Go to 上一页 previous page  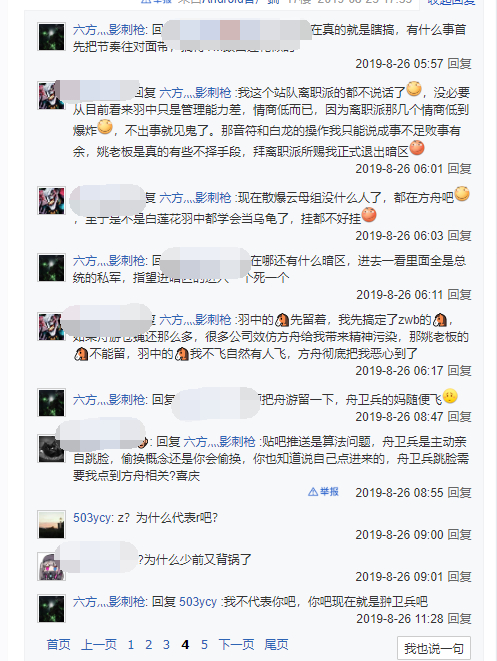click(99, 645)
